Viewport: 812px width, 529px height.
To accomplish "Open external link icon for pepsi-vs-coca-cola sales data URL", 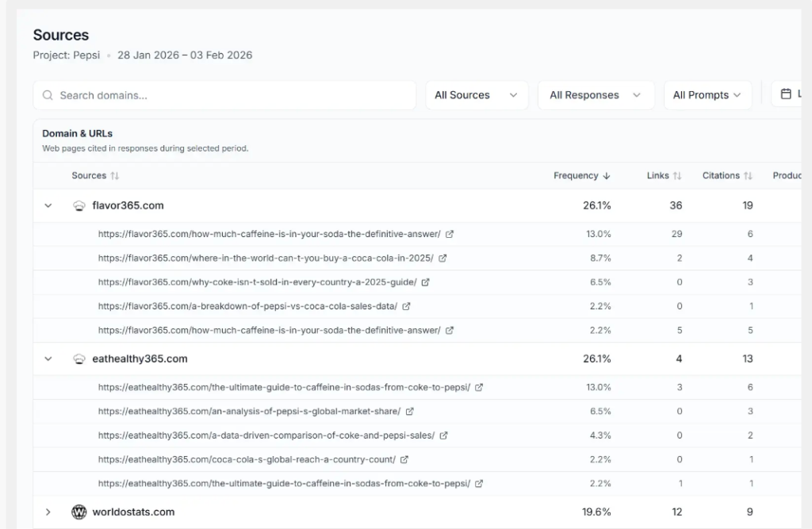I will [407, 306].
